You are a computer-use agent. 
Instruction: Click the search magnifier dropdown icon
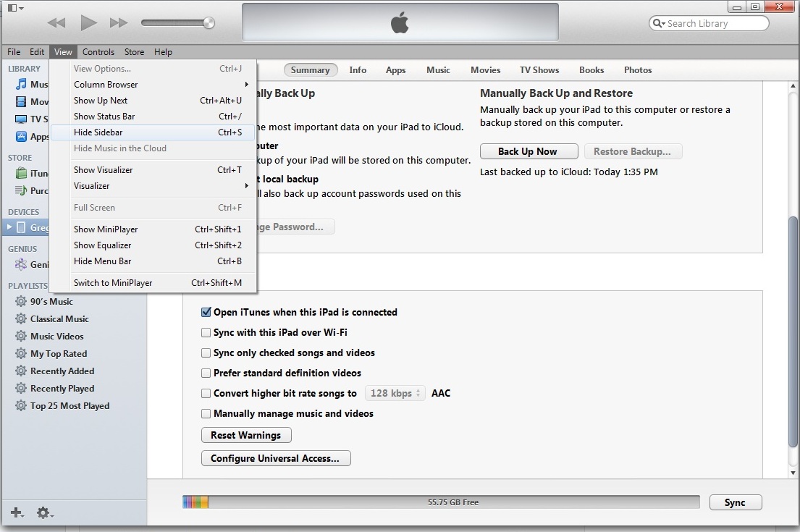pyautogui.click(x=659, y=23)
